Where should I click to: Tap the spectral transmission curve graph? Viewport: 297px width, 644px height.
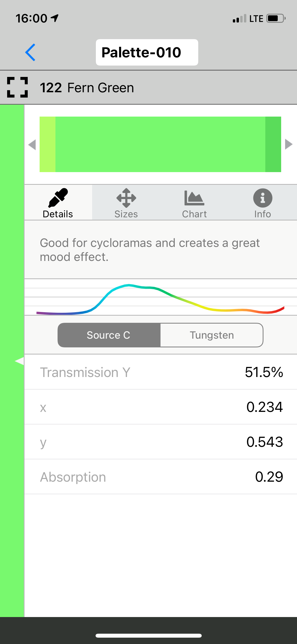[160, 299]
